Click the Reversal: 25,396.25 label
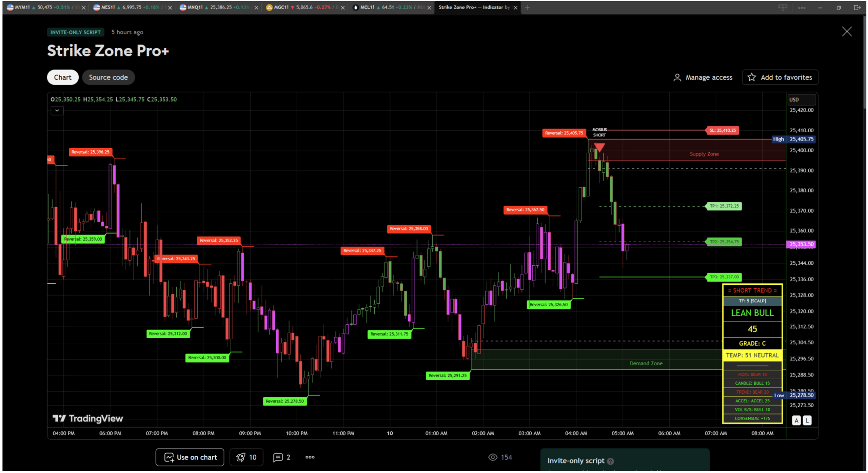This screenshot has height=473, width=868. (x=91, y=152)
